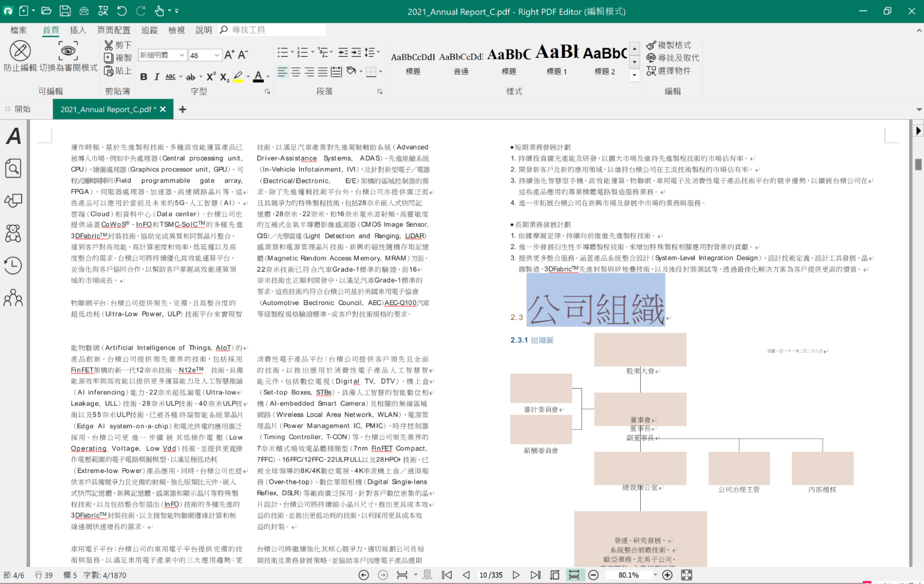Click the zoom in plus button
This screenshot has height=584, width=924.
[x=667, y=575]
